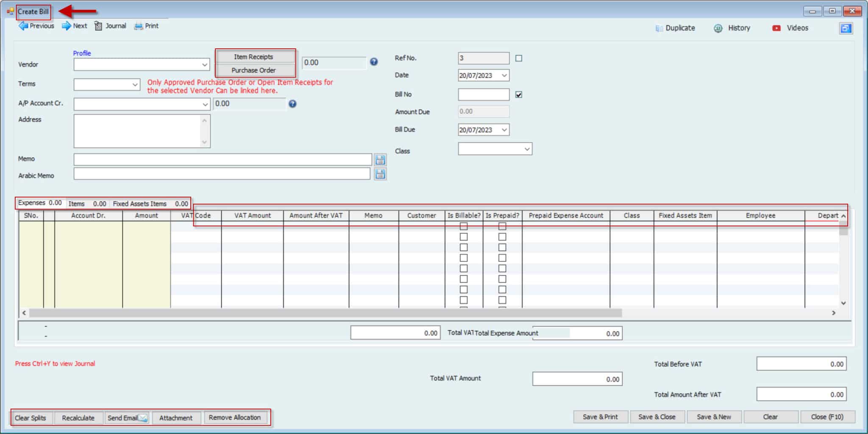Image resolution: width=868 pixels, height=434 pixels.
Task: Print the current bill
Action: point(146,26)
